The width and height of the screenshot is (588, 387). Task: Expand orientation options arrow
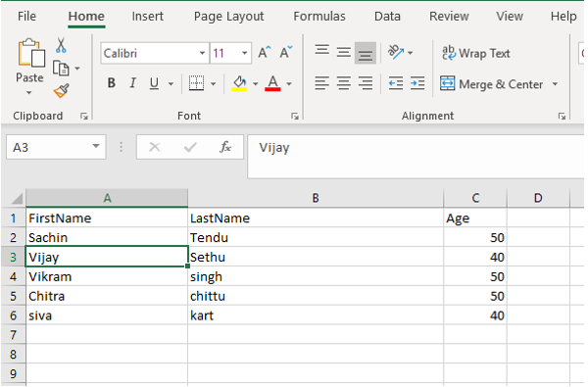pyautogui.click(x=411, y=53)
